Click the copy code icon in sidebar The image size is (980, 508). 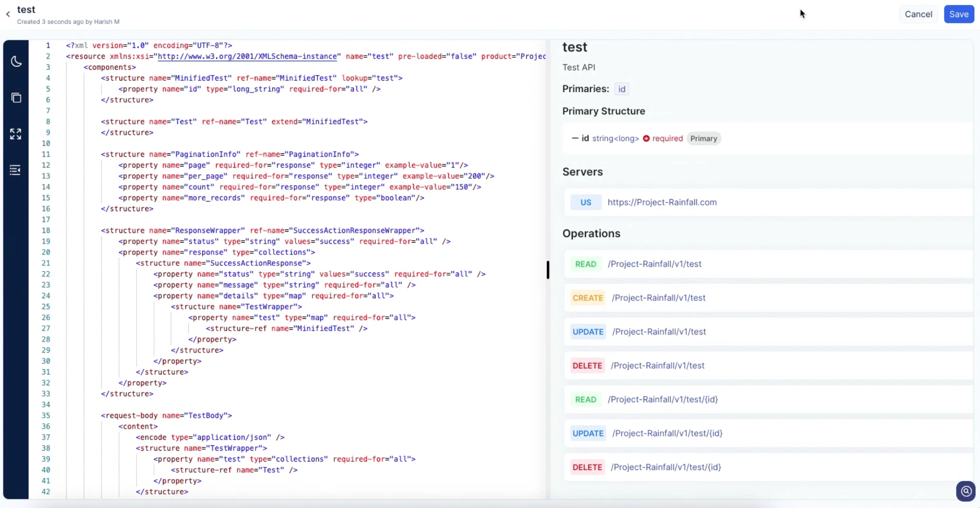16,98
